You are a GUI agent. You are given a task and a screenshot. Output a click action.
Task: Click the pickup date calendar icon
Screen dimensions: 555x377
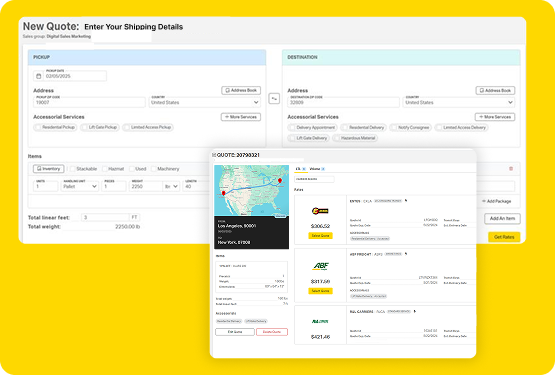tap(39, 76)
